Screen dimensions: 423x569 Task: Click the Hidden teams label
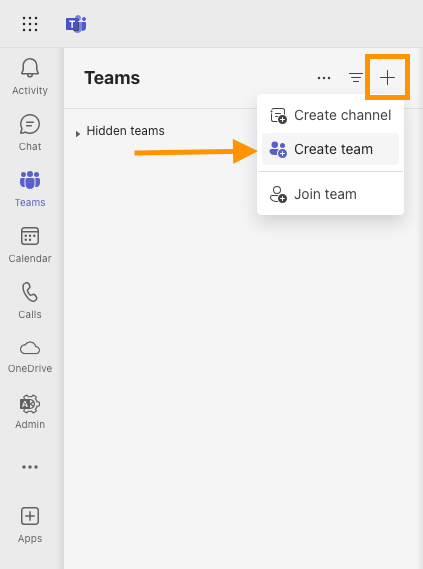coord(125,131)
